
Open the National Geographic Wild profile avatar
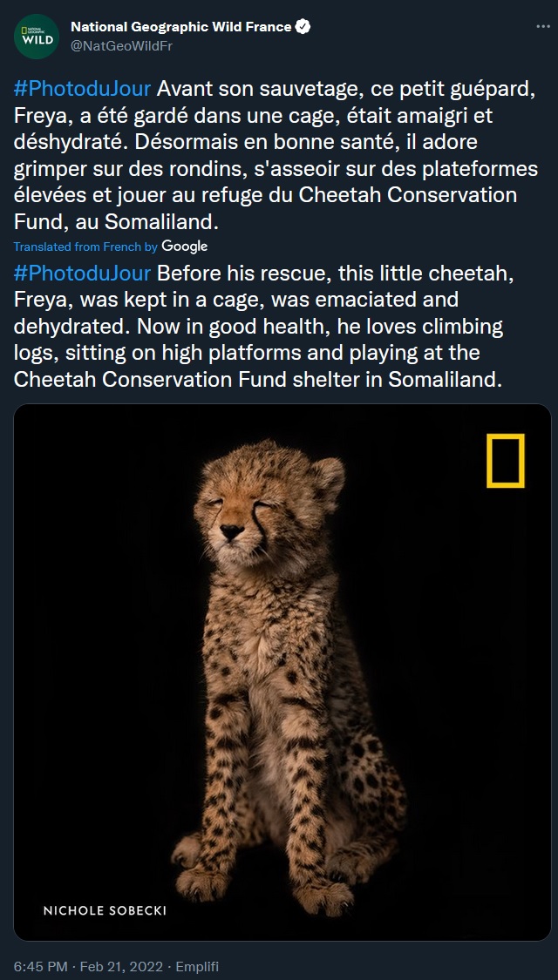37,37
